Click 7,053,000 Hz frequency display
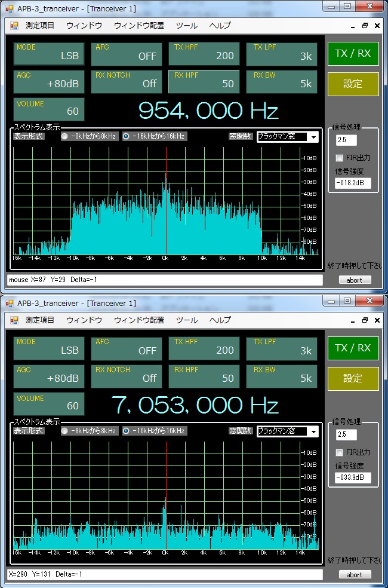Image resolution: width=388 pixels, height=588 pixels. (x=195, y=405)
